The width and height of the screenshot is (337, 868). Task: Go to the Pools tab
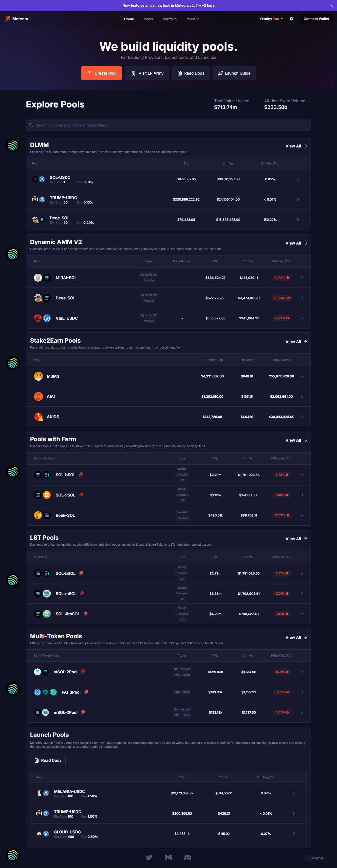148,19
